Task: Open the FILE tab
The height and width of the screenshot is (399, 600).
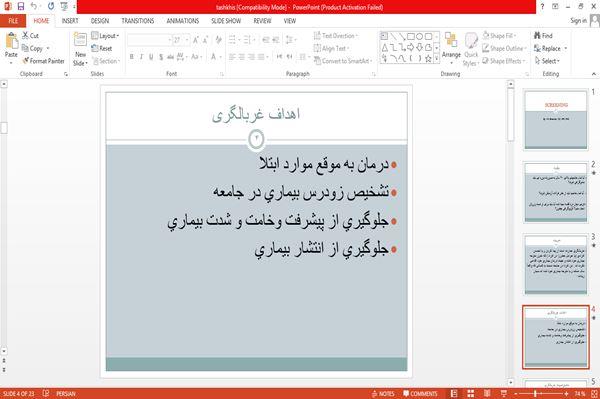Action: tap(13, 21)
